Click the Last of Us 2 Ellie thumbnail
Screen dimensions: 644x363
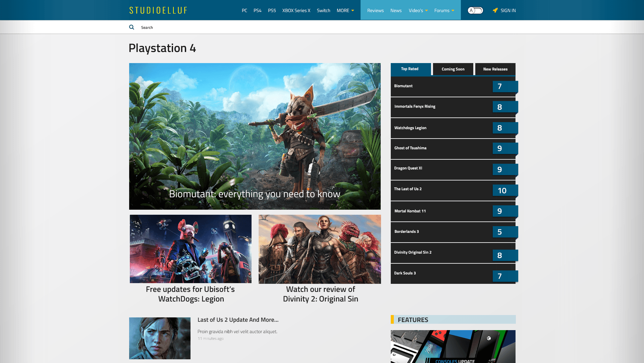[x=160, y=338]
